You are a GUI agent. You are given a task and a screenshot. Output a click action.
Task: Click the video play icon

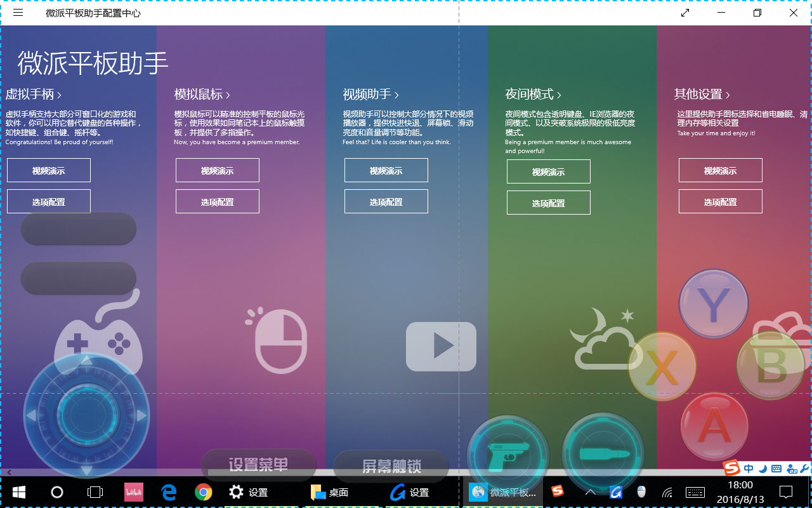[x=441, y=347]
